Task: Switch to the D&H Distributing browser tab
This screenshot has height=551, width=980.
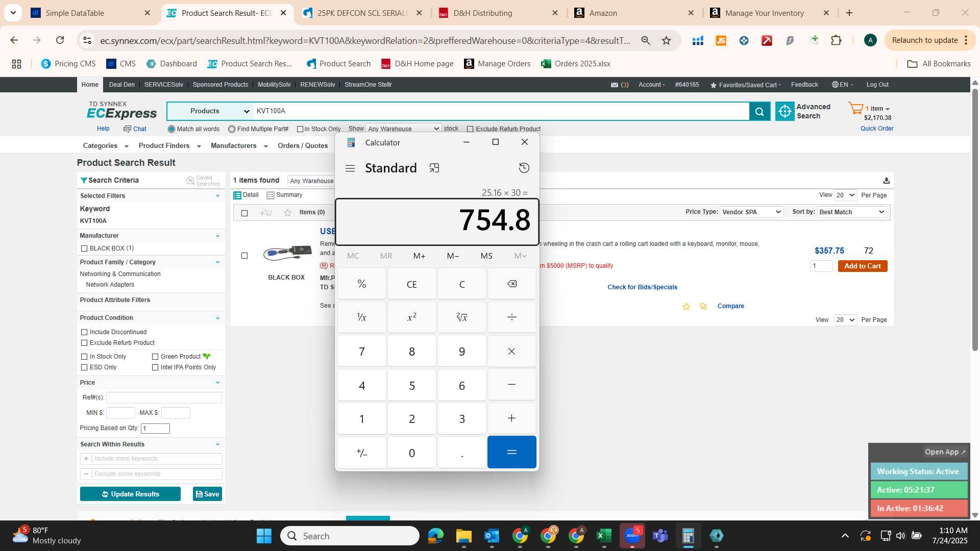Action: [x=498, y=13]
